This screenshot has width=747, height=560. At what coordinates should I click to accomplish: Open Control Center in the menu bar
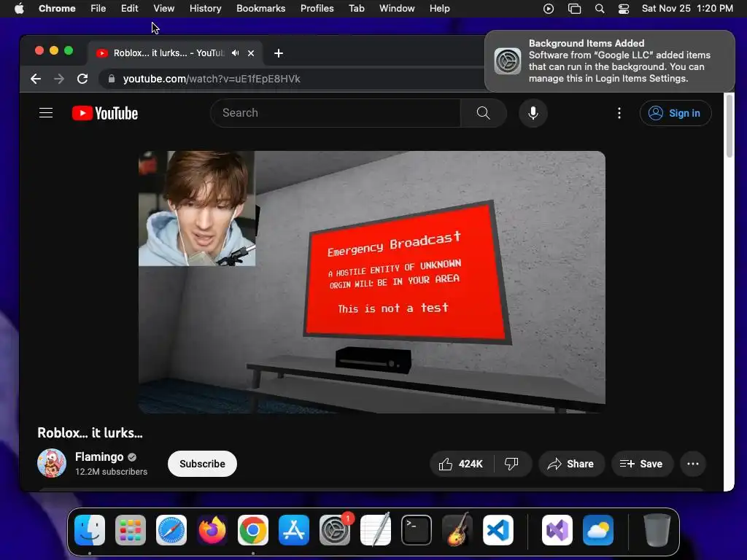[x=624, y=9]
